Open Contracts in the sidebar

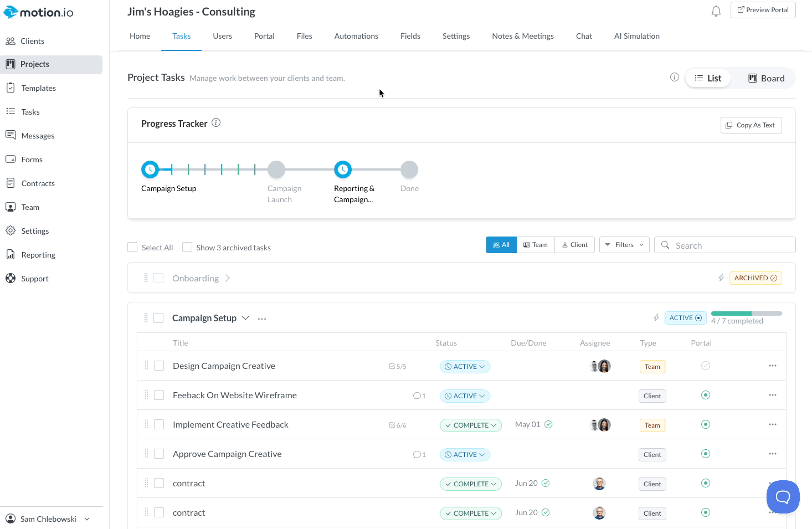coord(38,183)
